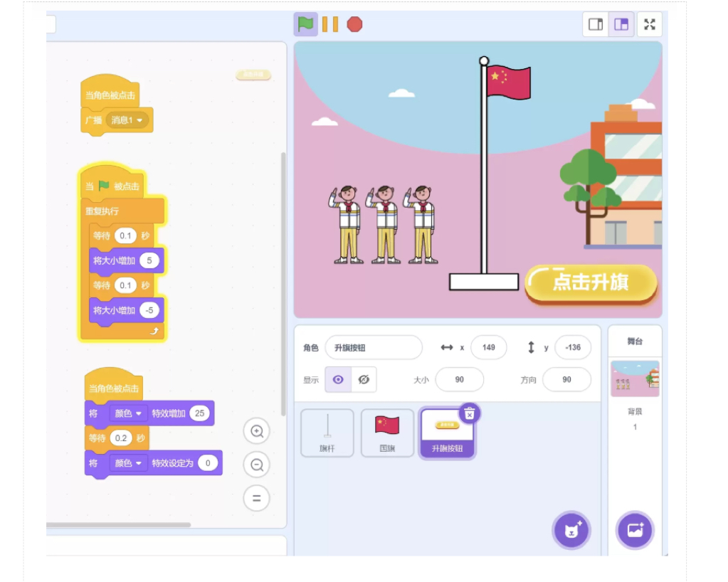Open 颜色 dropdown in 特效增加 block

click(x=128, y=413)
